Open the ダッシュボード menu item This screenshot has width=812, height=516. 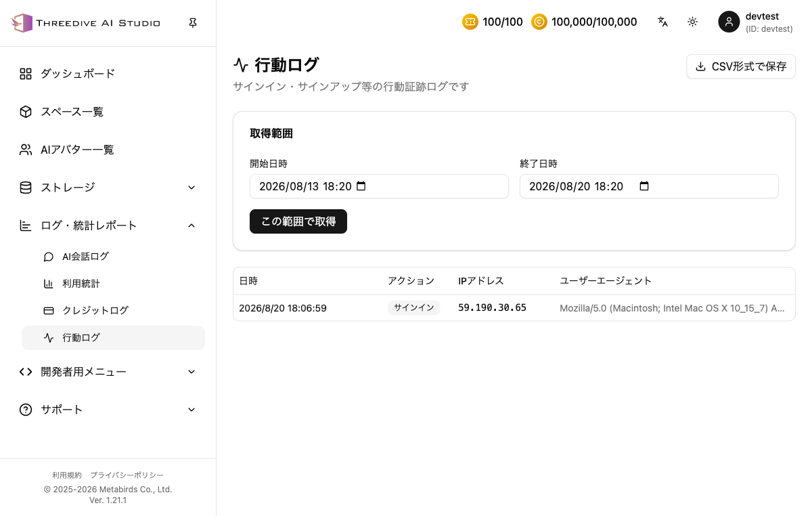(x=108, y=74)
